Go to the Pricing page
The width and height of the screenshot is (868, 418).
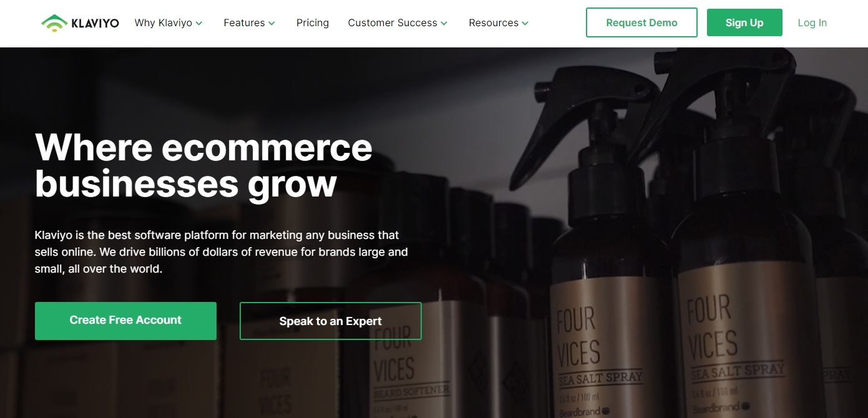click(x=313, y=23)
